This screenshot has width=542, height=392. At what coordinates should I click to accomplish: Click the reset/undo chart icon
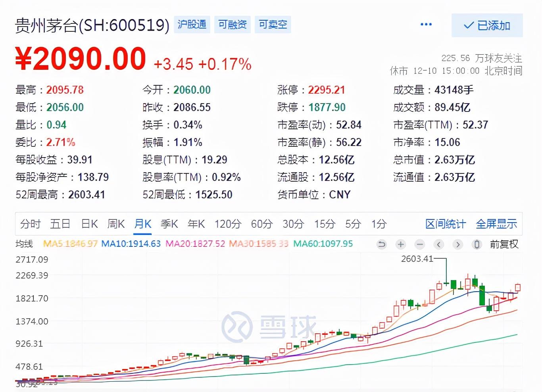pos(382,244)
